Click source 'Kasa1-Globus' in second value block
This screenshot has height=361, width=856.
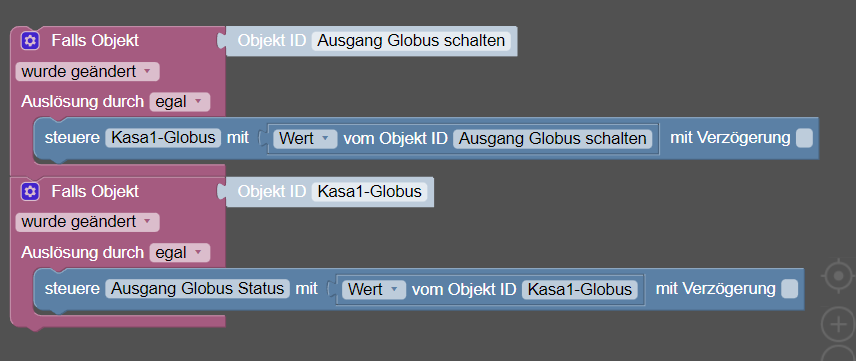click(x=580, y=289)
